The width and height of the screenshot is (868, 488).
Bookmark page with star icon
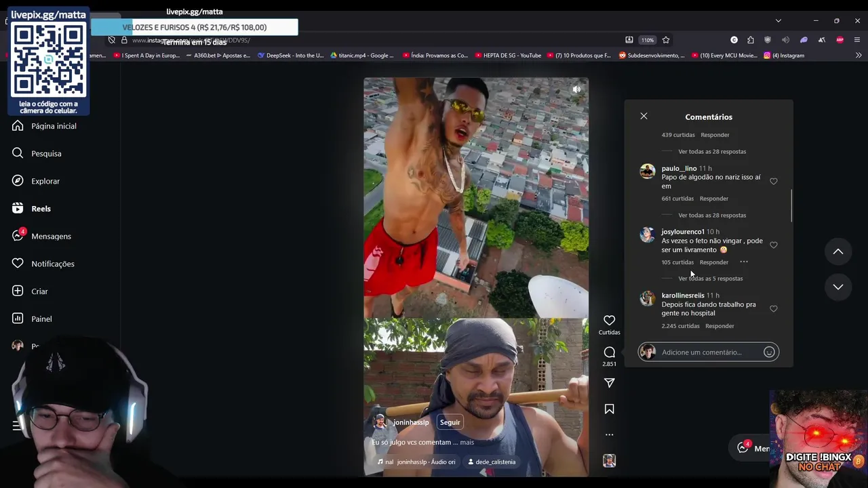666,40
